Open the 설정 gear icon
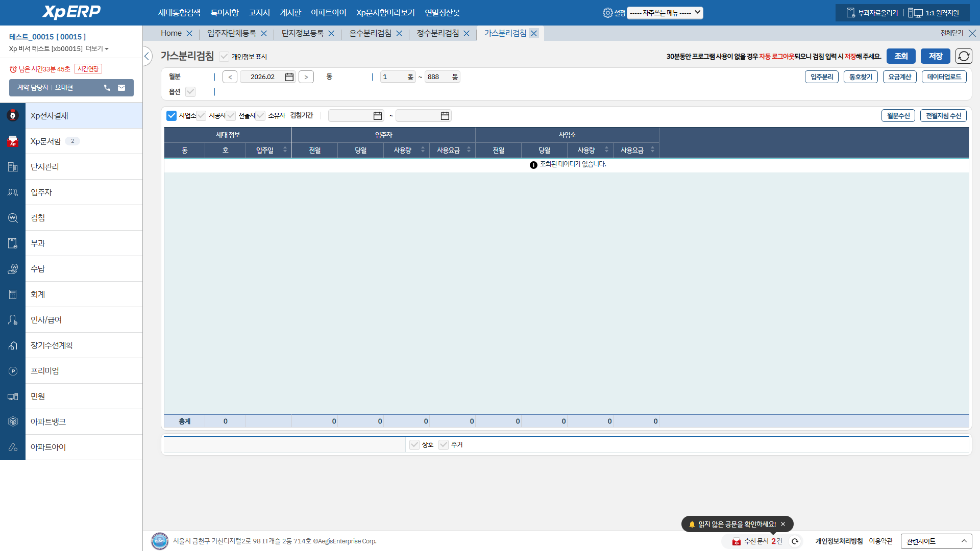 [x=607, y=13]
